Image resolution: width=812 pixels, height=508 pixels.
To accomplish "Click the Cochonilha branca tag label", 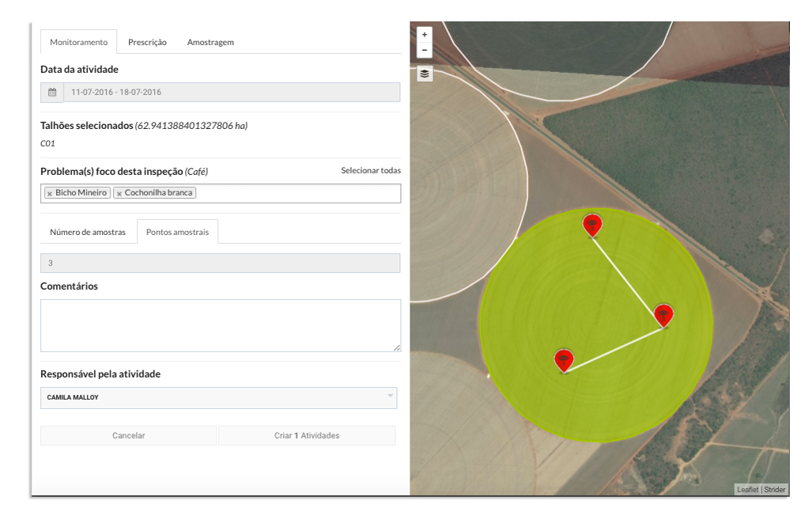I will click(x=158, y=192).
